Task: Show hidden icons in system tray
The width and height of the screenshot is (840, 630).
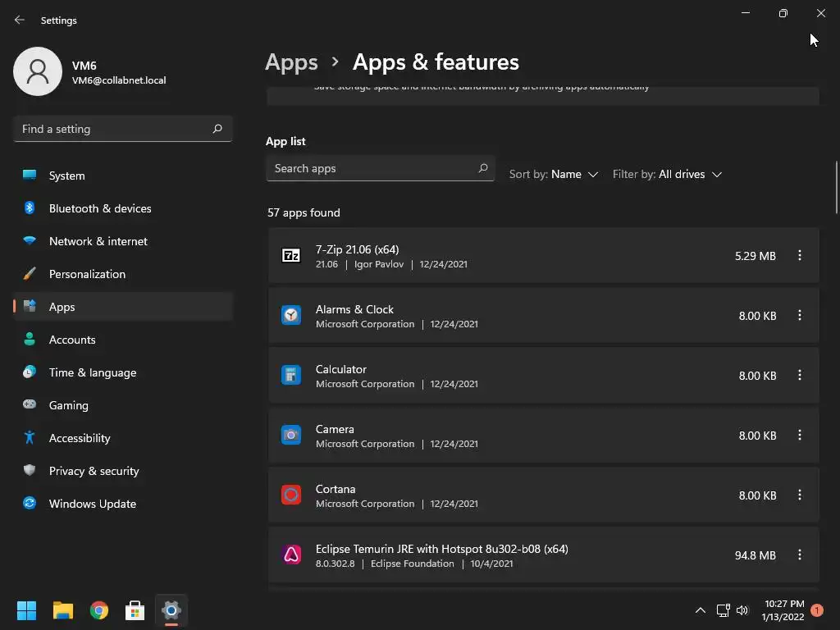Action: pos(700,610)
